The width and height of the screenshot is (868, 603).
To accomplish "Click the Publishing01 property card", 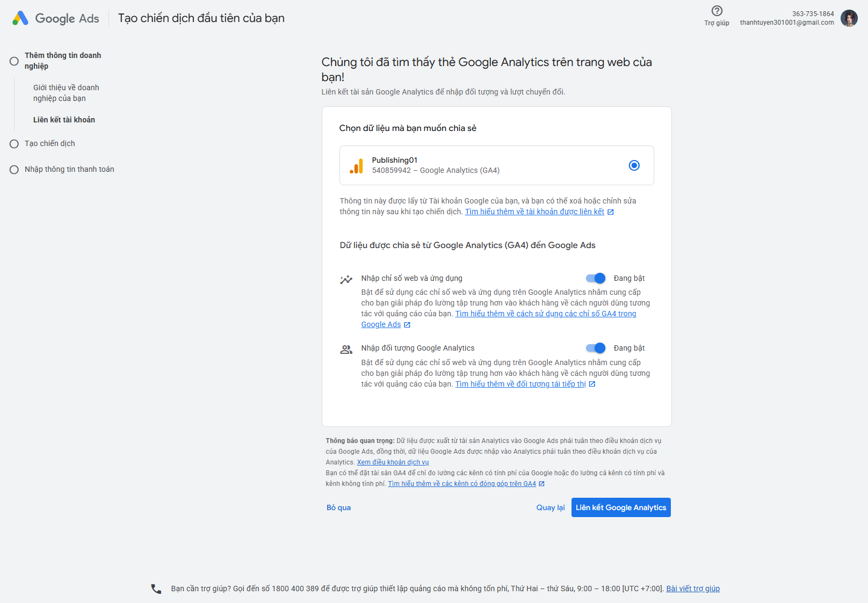I will (497, 165).
